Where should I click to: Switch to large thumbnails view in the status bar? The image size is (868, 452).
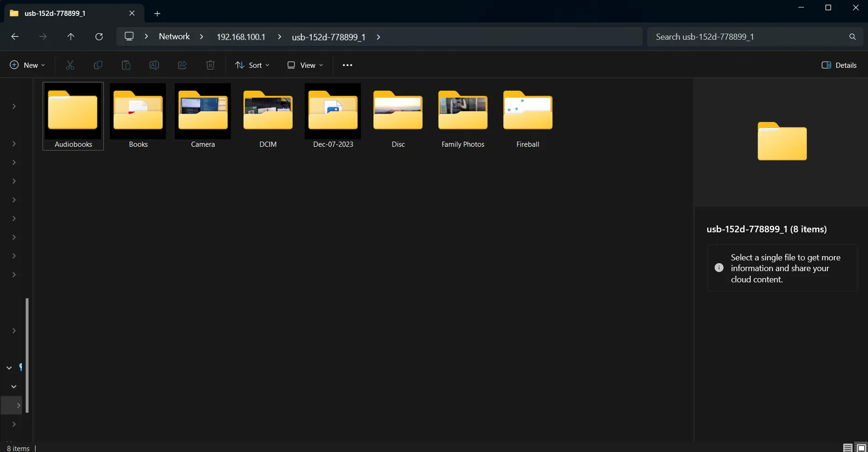[860, 447]
